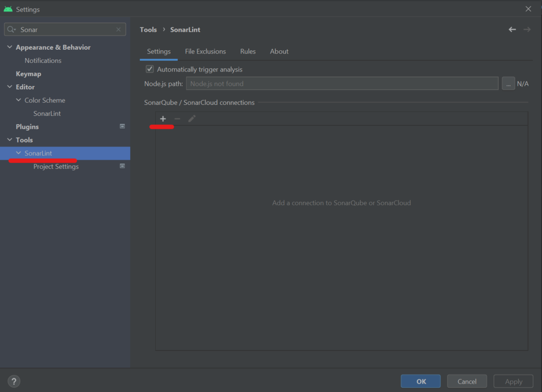This screenshot has height=392, width=542.
Task: Click into the Sonar search field
Action: pos(66,29)
